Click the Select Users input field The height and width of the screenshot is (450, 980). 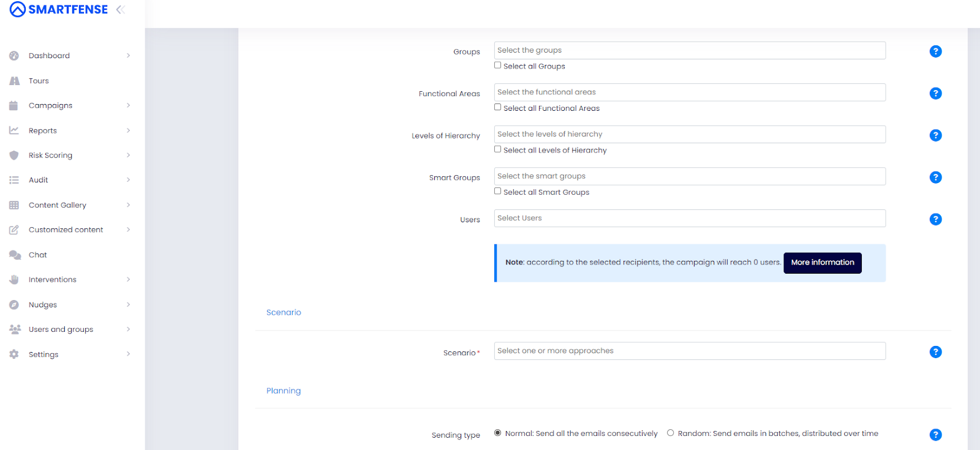point(690,218)
